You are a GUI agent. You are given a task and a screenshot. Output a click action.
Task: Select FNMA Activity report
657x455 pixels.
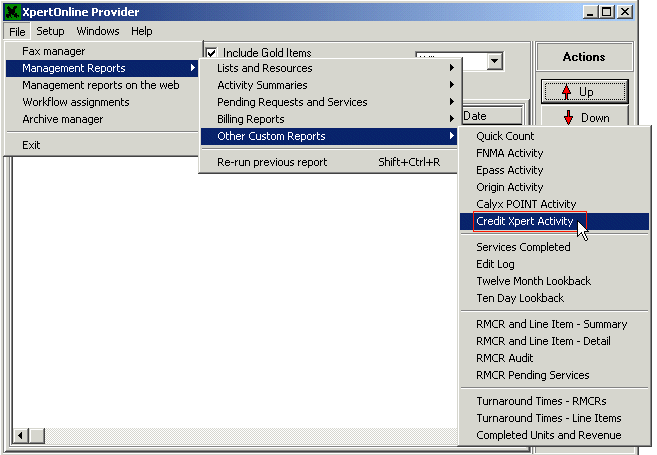click(x=554, y=153)
